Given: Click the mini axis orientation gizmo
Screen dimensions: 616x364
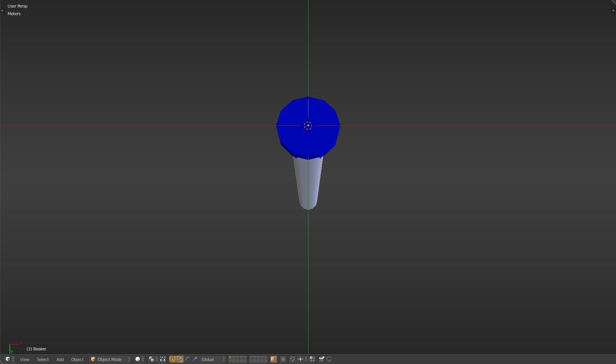Looking at the screenshot, I should [x=15, y=347].
